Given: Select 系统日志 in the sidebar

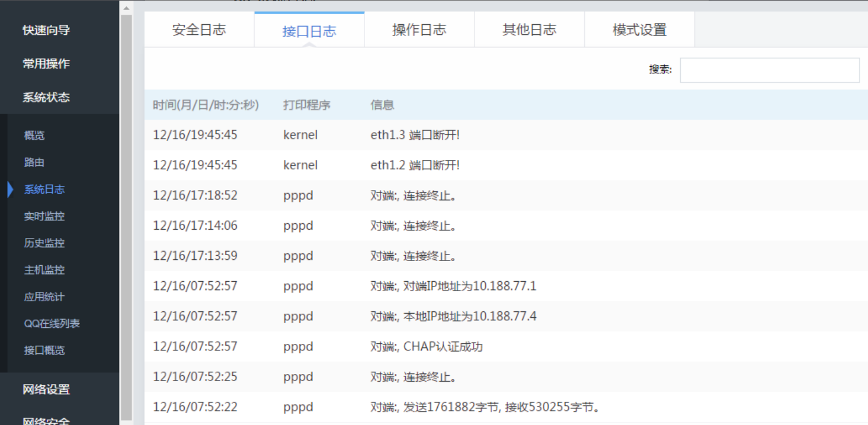Looking at the screenshot, I should click(x=44, y=189).
